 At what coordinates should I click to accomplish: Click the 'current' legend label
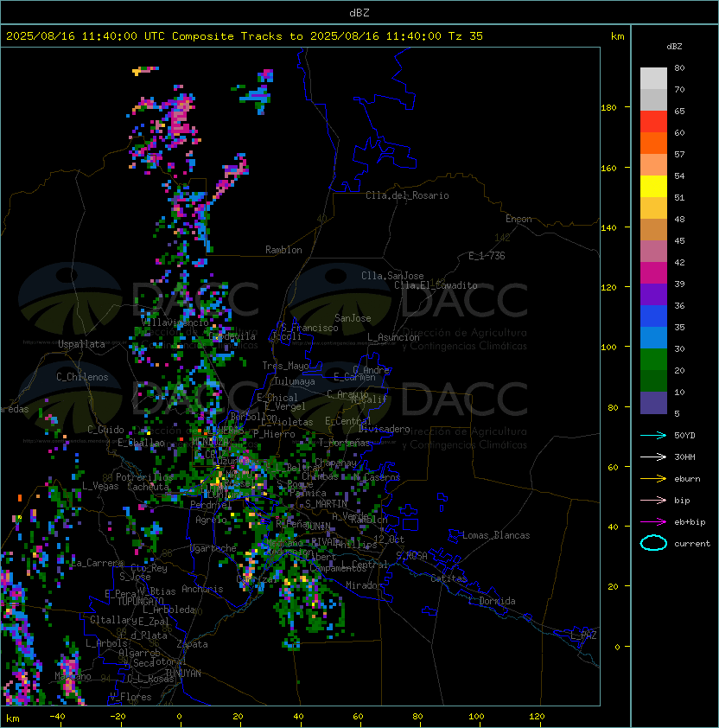[692, 544]
